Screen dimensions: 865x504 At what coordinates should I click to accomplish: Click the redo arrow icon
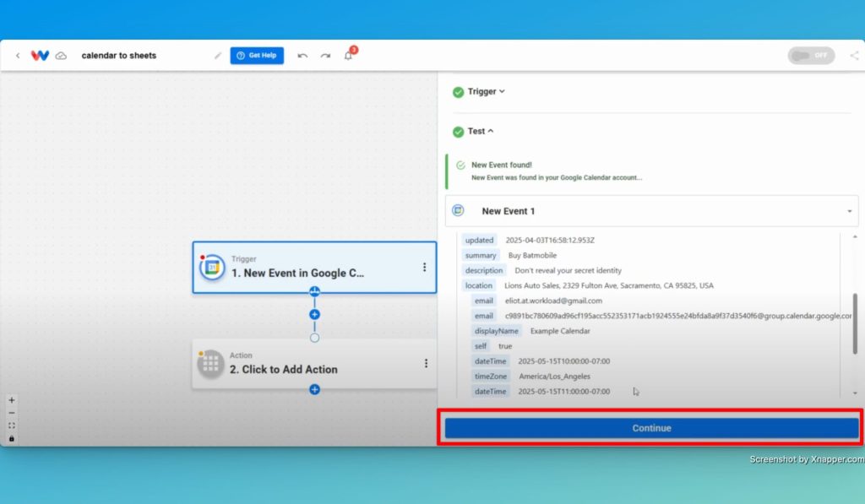(325, 56)
